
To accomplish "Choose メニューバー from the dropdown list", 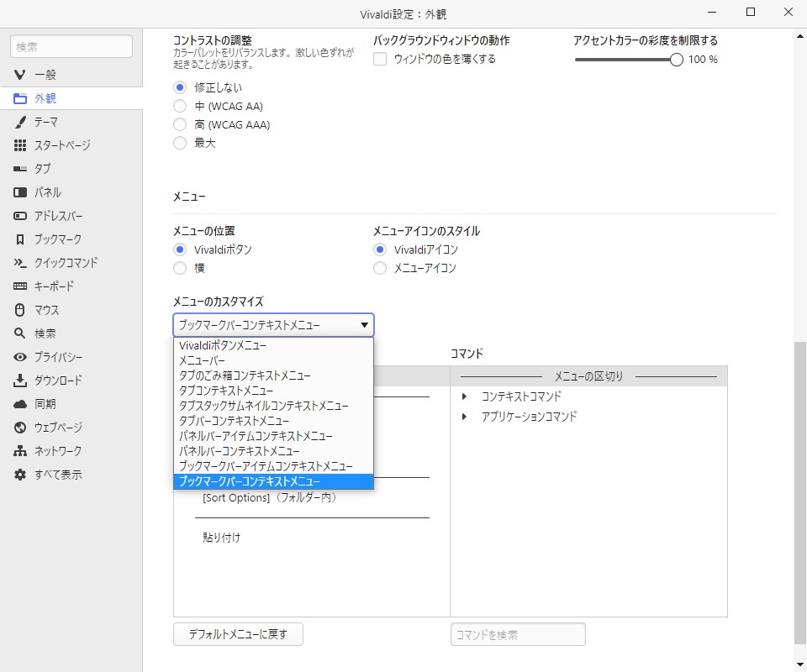I will coord(273,360).
